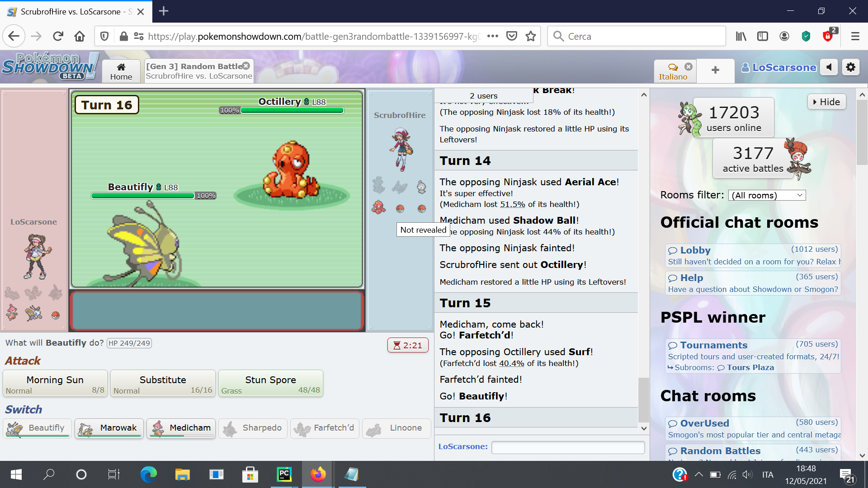This screenshot has width=868, height=488.
Task: Click the LoScarsone username button
Action: [779, 67]
